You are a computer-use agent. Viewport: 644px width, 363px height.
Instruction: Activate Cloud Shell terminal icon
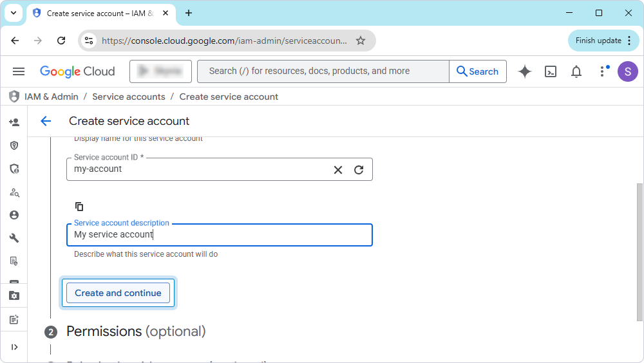point(551,71)
